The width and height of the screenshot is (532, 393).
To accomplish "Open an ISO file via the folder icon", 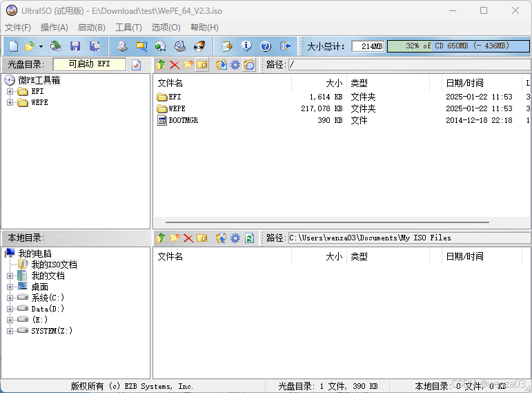I will click(x=30, y=46).
